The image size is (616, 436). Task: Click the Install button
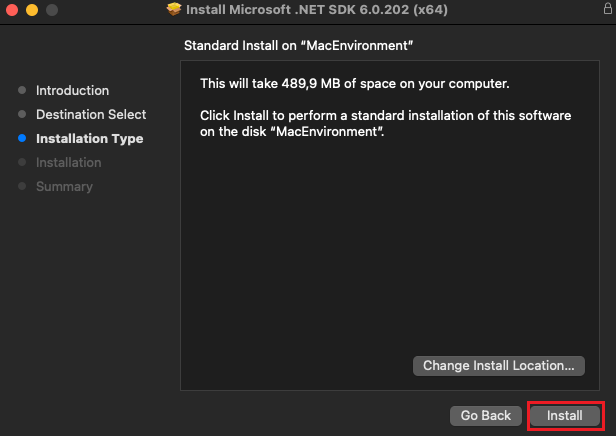point(564,415)
